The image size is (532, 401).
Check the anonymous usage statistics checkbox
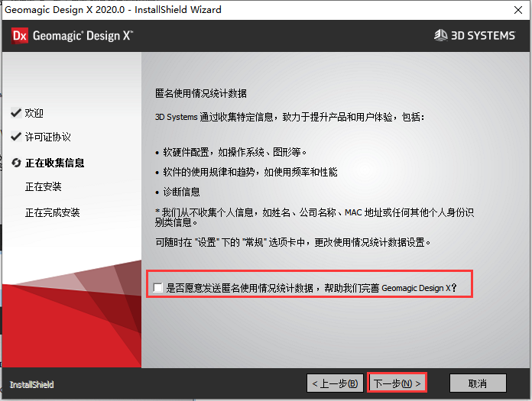click(157, 288)
